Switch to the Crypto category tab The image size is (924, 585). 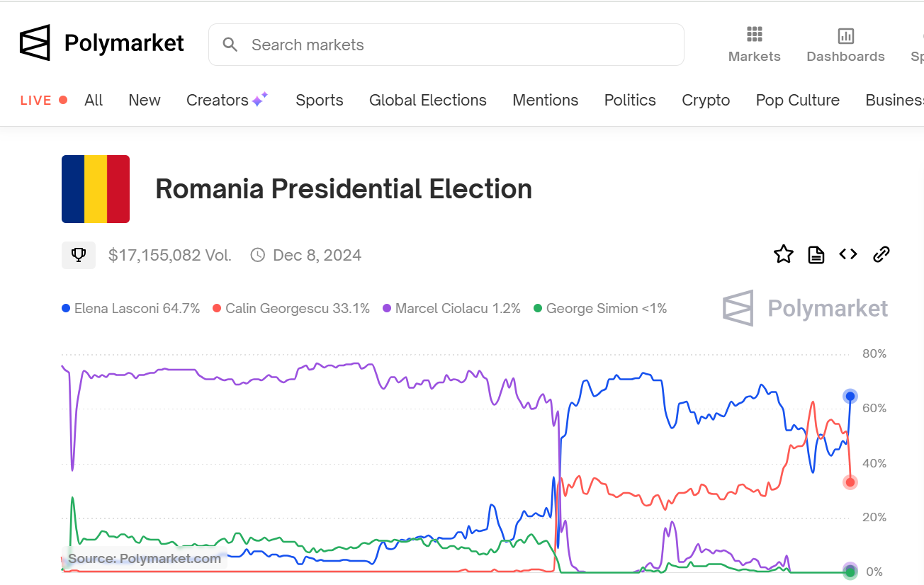tap(705, 101)
